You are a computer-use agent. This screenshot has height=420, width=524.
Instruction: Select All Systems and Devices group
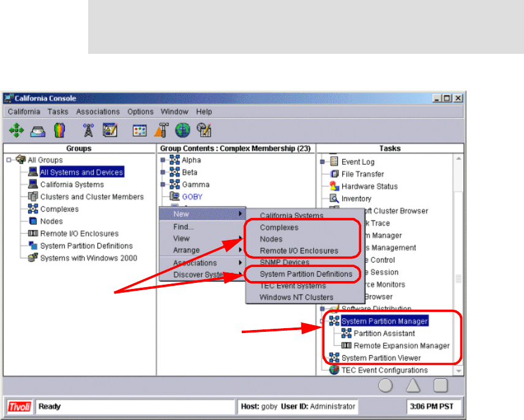tap(82, 172)
